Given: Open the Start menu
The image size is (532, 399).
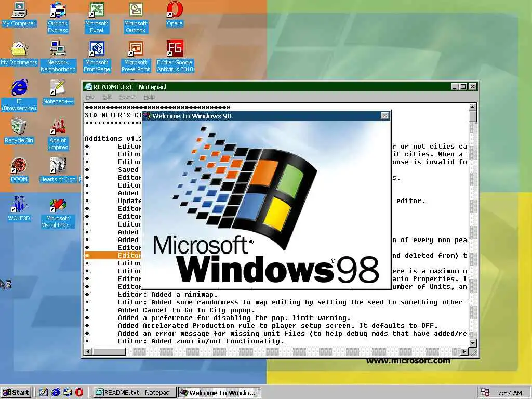Looking at the screenshot, I should (x=16, y=393).
